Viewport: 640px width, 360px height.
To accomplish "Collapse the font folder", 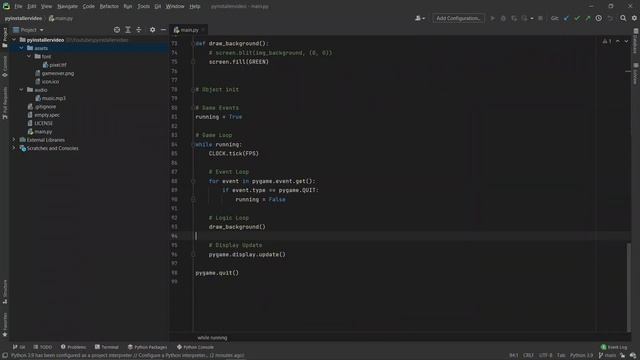I will [29, 56].
